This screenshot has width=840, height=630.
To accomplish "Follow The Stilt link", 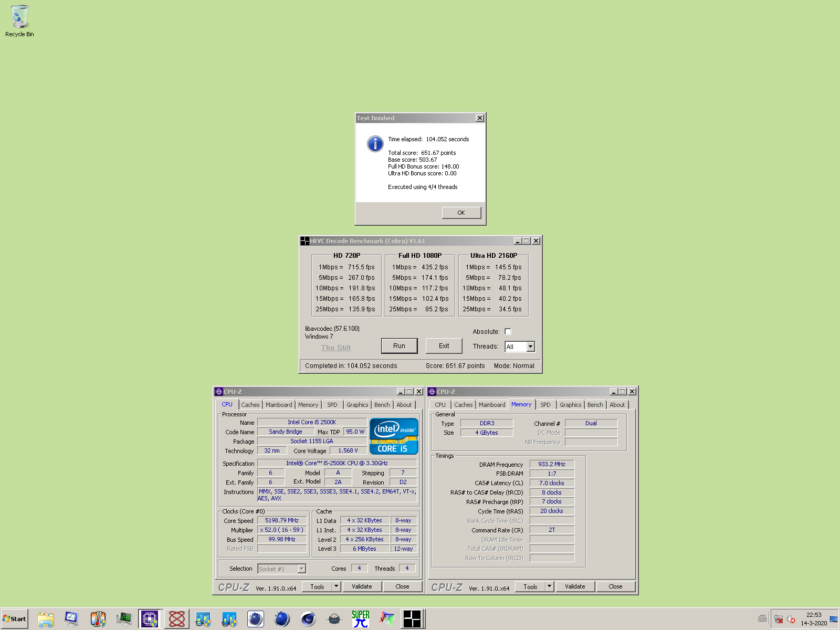I will [x=336, y=348].
